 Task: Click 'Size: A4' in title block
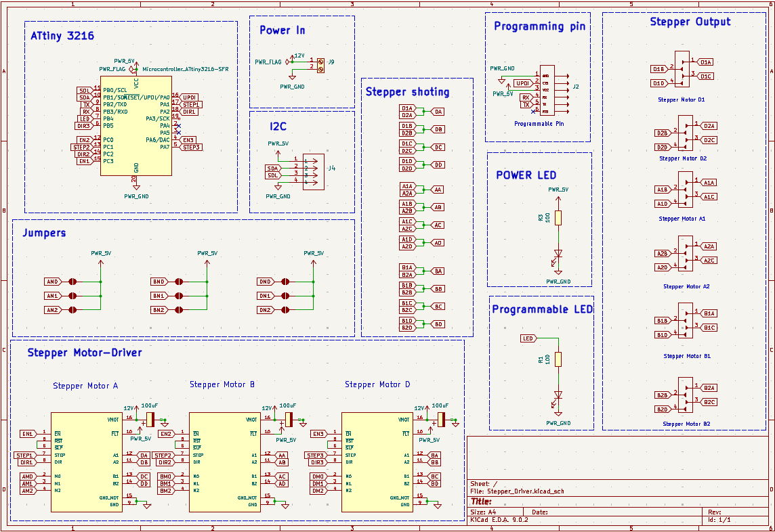point(484,512)
